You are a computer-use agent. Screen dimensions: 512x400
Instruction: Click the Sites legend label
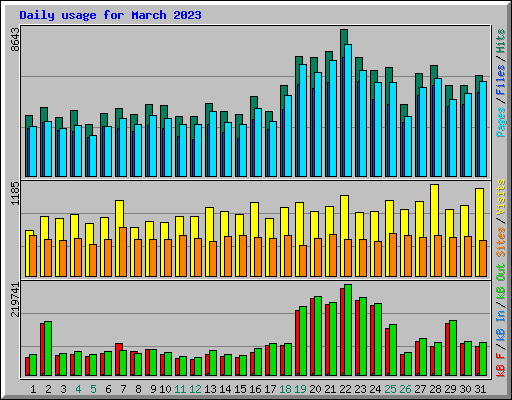pos(500,242)
